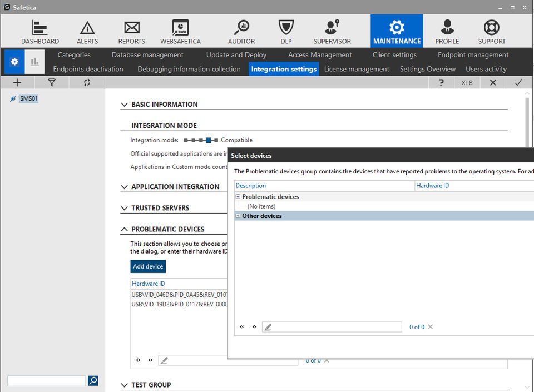534x392 pixels.
Task: Open the Client settings tab
Action: 394,55
